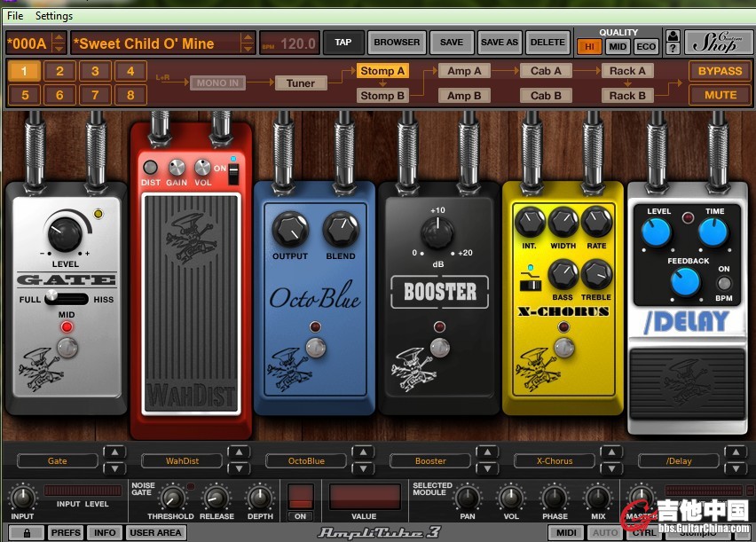Open the Custom Shop logo button
This screenshot has height=542, width=756.
[718, 43]
